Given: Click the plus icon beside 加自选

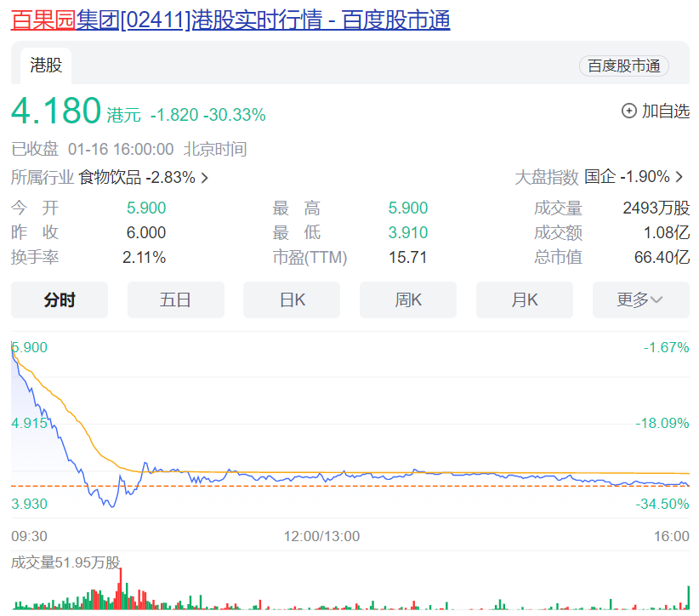Looking at the screenshot, I should pos(629,111).
